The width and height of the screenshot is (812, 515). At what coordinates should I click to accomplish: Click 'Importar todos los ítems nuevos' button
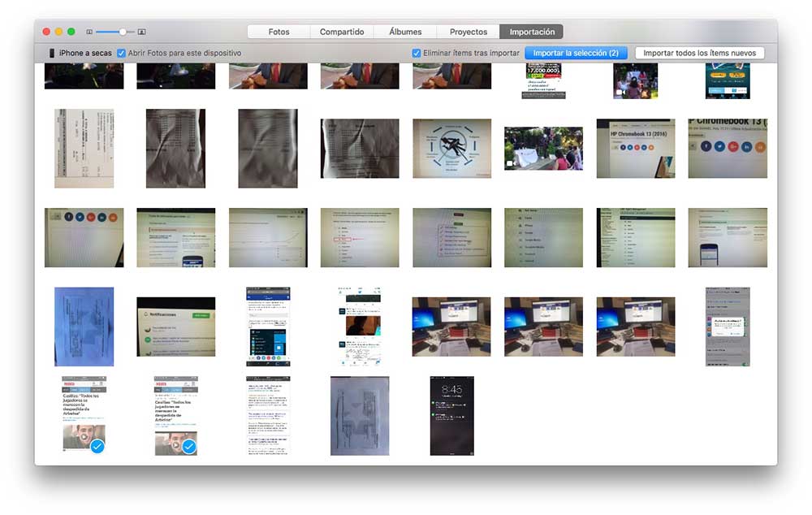pos(699,53)
